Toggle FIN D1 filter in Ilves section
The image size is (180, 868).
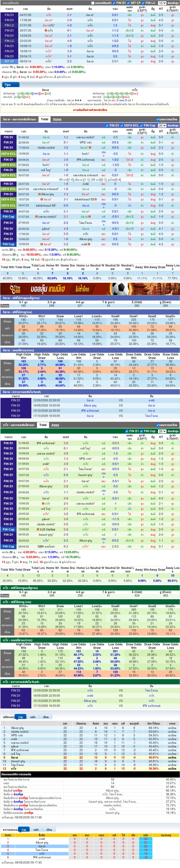107,125
